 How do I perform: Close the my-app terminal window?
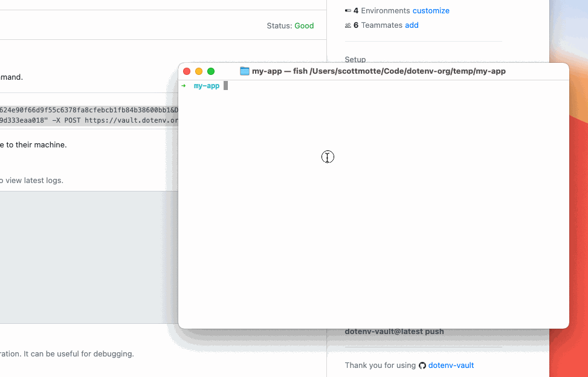click(x=187, y=71)
